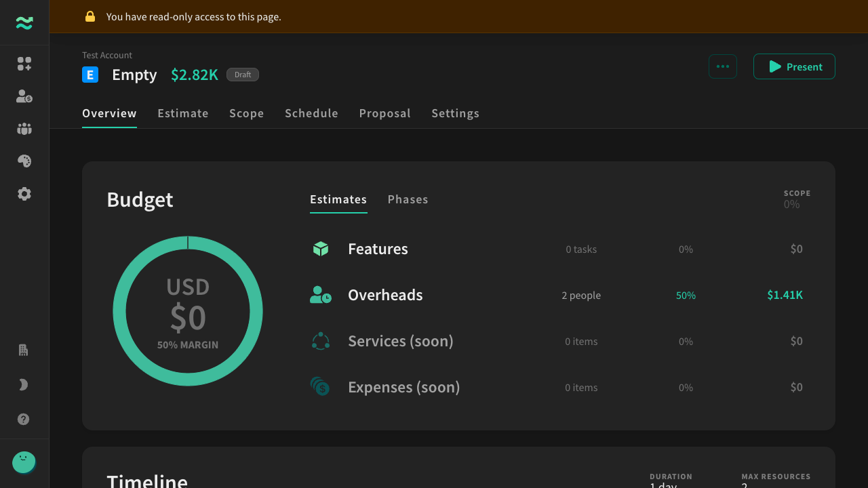Click the Empty project title
This screenshot has height=488, width=868.
point(134,75)
